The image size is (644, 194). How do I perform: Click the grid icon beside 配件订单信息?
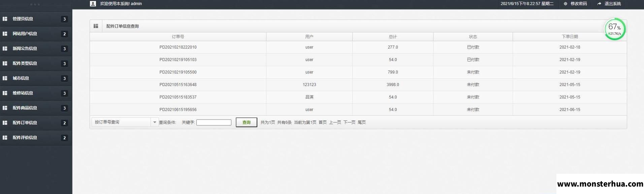point(5,123)
